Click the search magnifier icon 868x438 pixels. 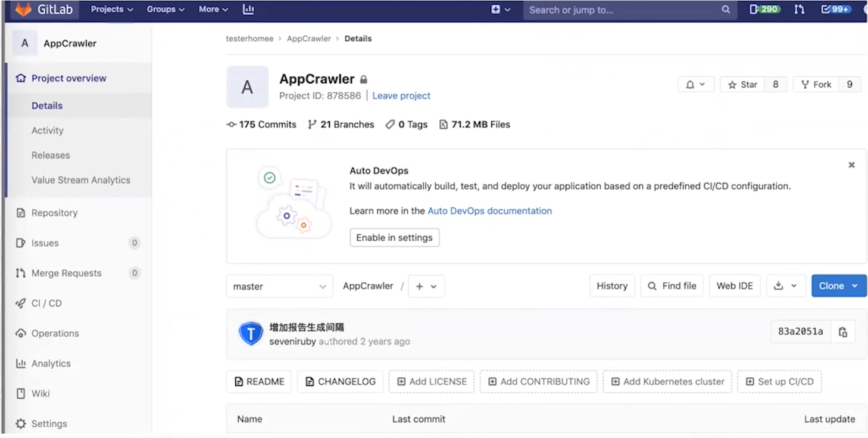tap(726, 10)
